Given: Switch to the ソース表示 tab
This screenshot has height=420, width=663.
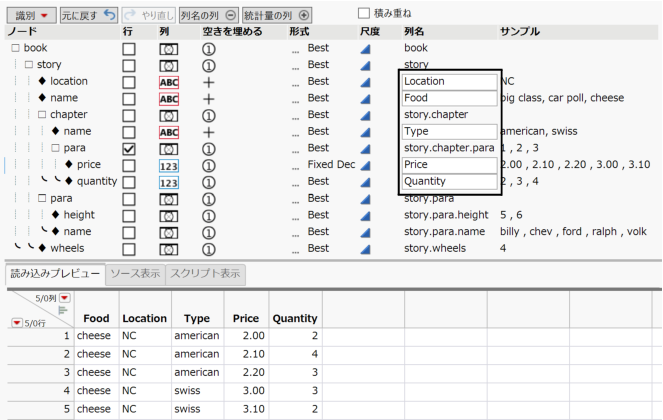Looking at the screenshot, I should 134,273.
